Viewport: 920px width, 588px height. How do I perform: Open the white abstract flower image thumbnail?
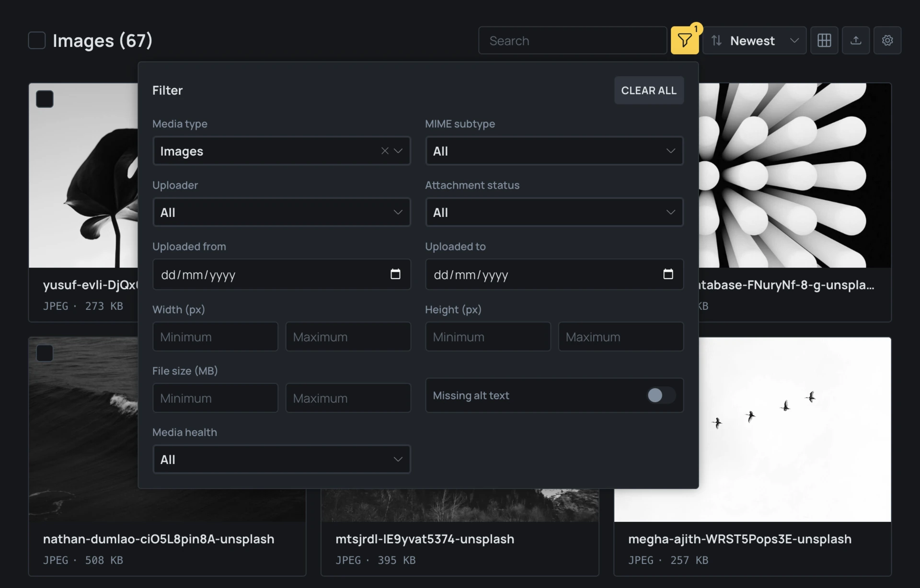[x=795, y=175]
